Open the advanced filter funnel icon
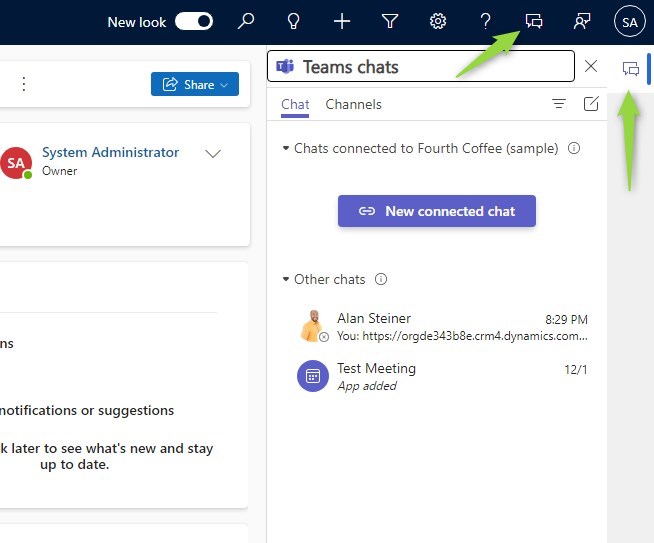Screen dimensions: 654x543 click(x=390, y=21)
